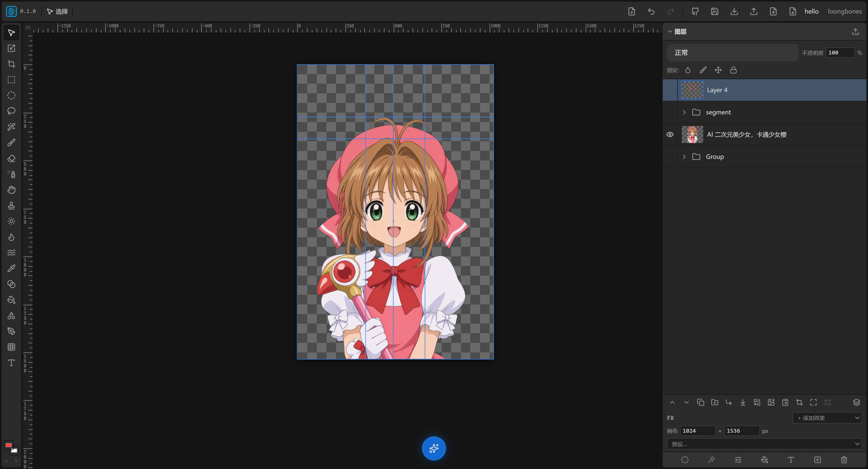Select the brush tool in left toolbar
This screenshot has width=868, height=469.
(11, 143)
